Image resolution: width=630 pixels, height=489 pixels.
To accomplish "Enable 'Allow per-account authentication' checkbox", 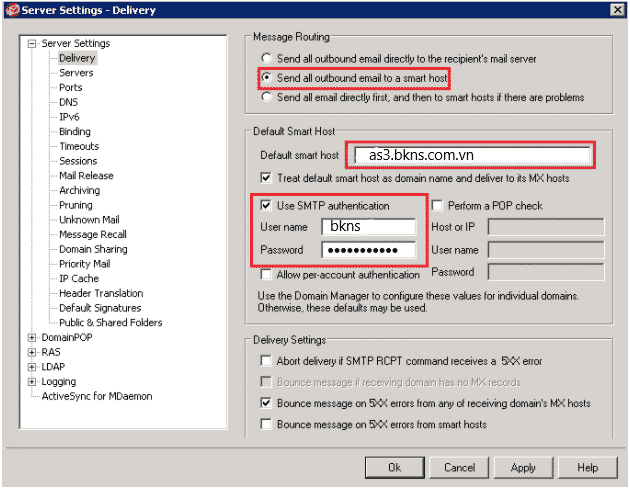I will 266,274.
